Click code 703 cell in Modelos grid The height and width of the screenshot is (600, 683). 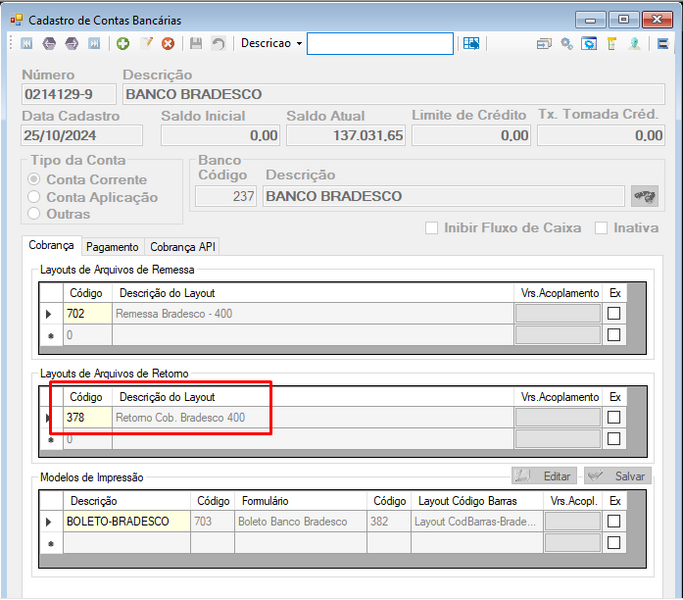click(213, 521)
